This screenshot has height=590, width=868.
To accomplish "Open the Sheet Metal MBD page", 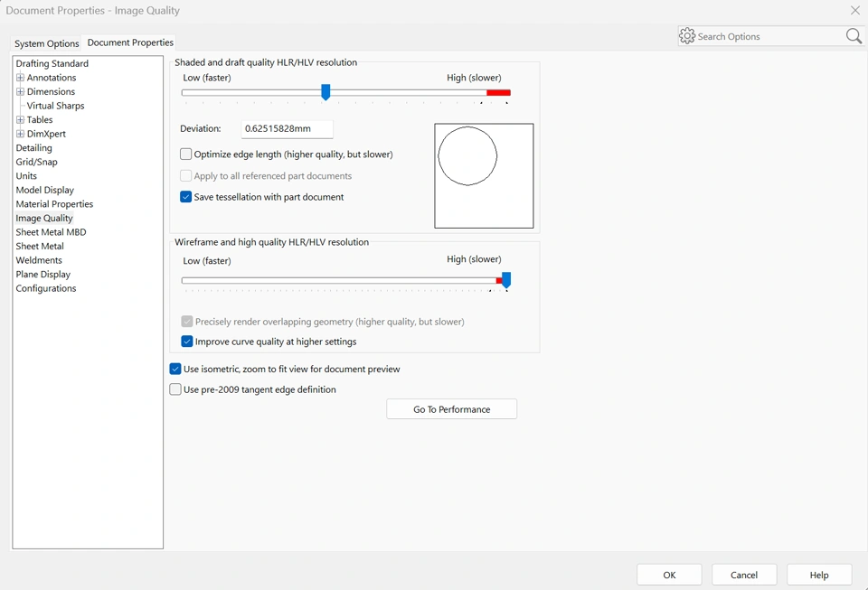I will click(51, 232).
